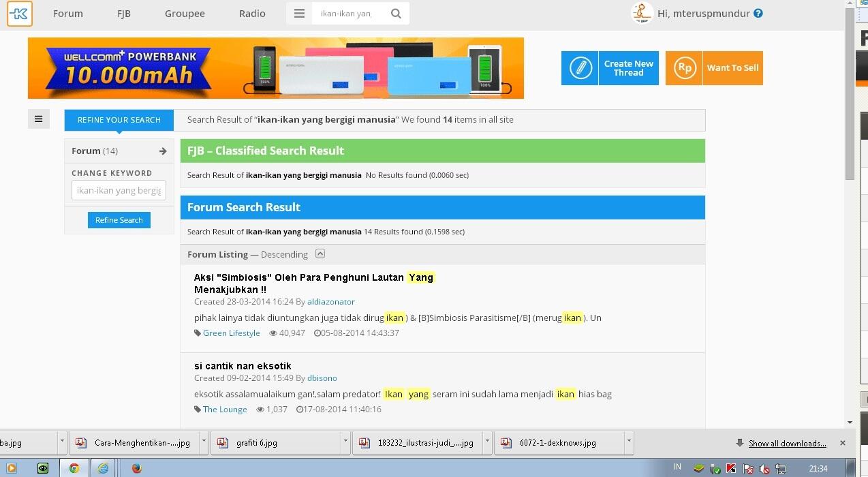Click the views eye icon beside 40,947

click(x=273, y=333)
